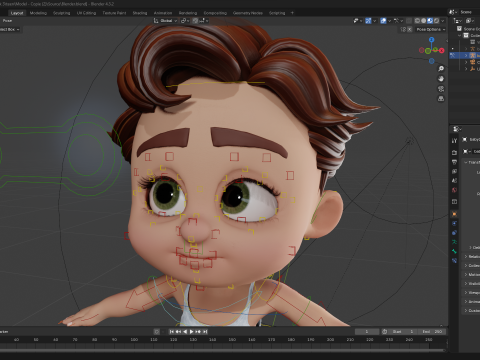Switch to the Layout workspace tab
The width and height of the screenshot is (480, 360).
click(17, 13)
